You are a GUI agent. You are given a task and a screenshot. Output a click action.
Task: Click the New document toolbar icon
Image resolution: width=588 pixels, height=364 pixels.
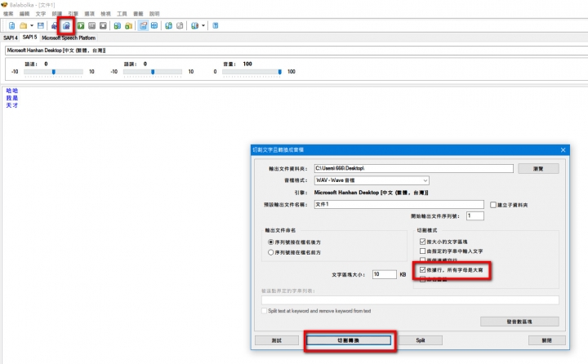click(x=11, y=26)
